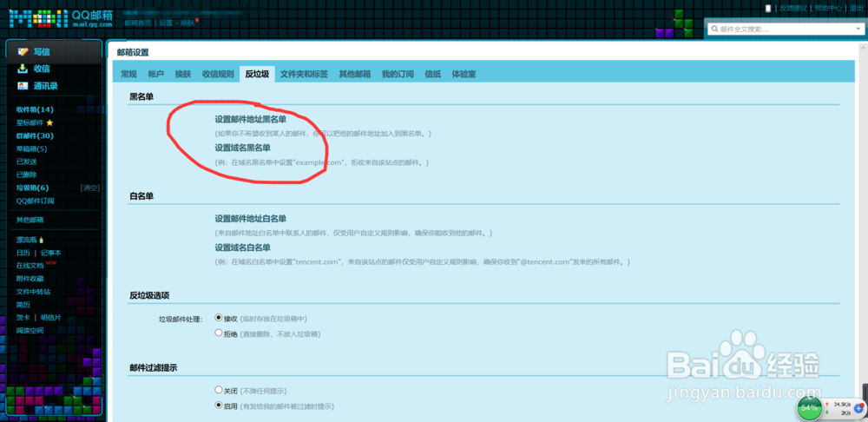This screenshot has width=868, height=422.
Task: Open the 收信规则 tab
Action: tap(218, 74)
